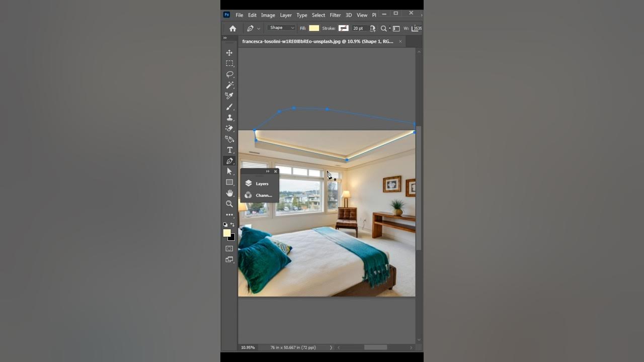Image resolution: width=644 pixels, height=362 pixels.
Task: Click the scroll down arrow
Action: point(419,340)
